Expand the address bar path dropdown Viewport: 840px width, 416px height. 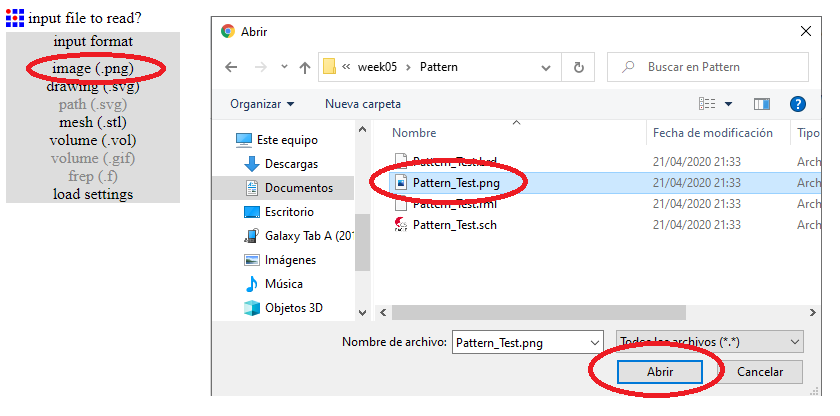coord(546,68)
